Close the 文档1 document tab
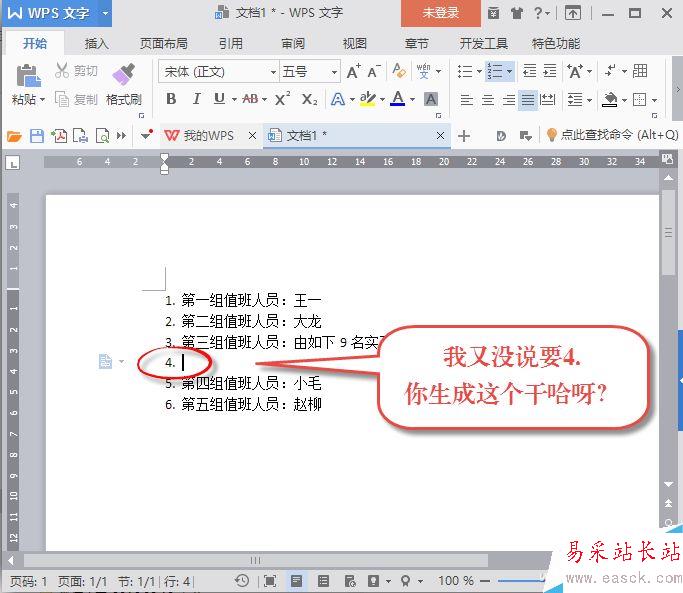Screen dimensions: 683x593 tap(440, 136)
